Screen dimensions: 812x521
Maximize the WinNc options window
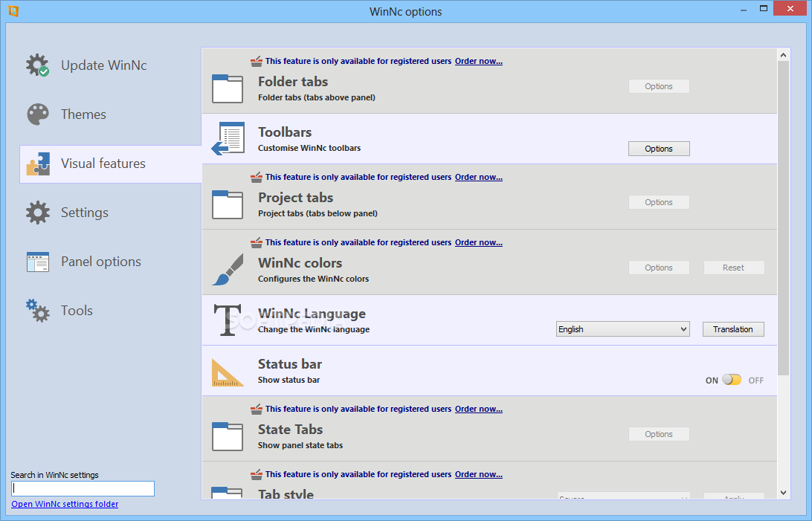764,9
